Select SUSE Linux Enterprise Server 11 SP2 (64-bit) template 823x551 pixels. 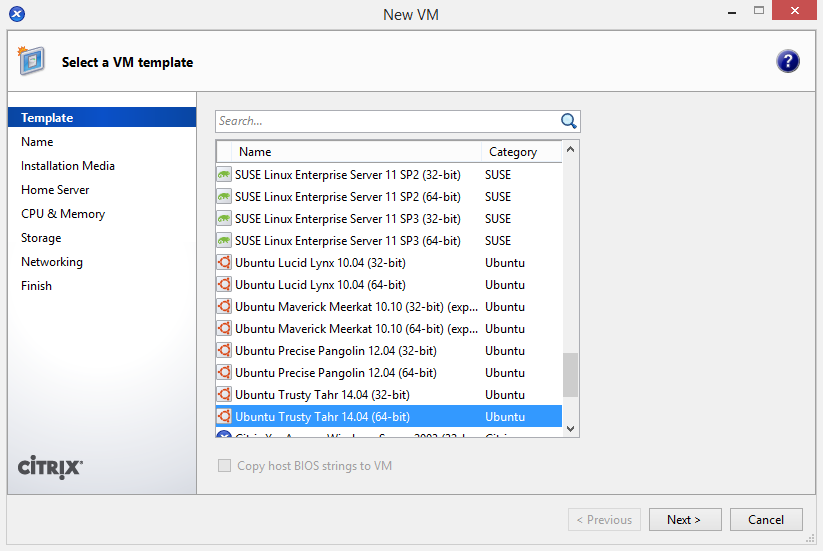389,197
